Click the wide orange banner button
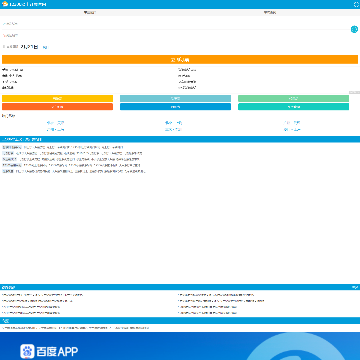 pyautogui.click(x=180, y=60)
